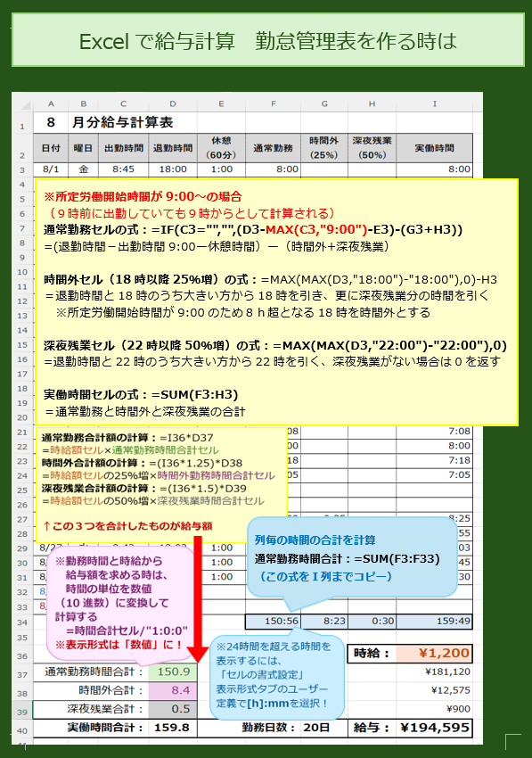Viewport: 532px width, 758px height.
Task: Click the total cell 150:56
Action: click(273, 622)
